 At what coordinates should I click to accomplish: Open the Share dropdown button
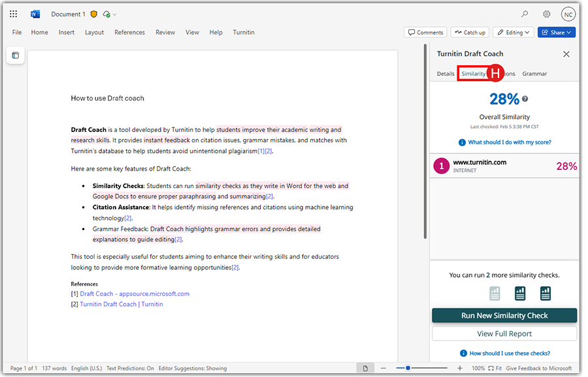point(556,32)
